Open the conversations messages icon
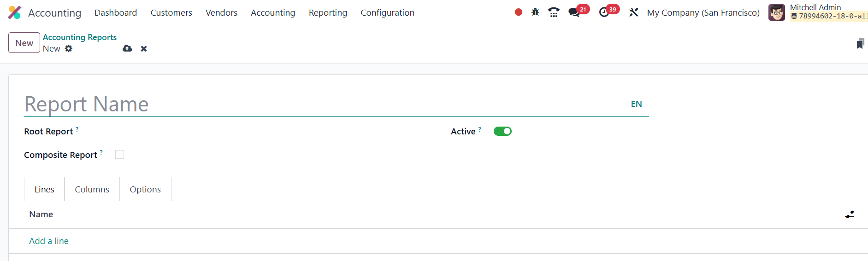Image resolution: width=868 pixels, height=261 pixels. (574, 12)
